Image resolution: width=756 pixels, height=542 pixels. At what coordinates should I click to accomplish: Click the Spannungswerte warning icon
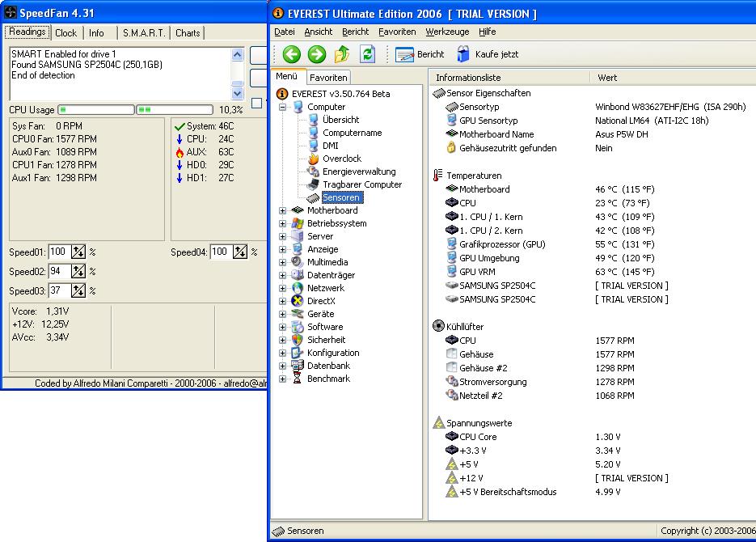pyautogui.click(x=438, y=423)
